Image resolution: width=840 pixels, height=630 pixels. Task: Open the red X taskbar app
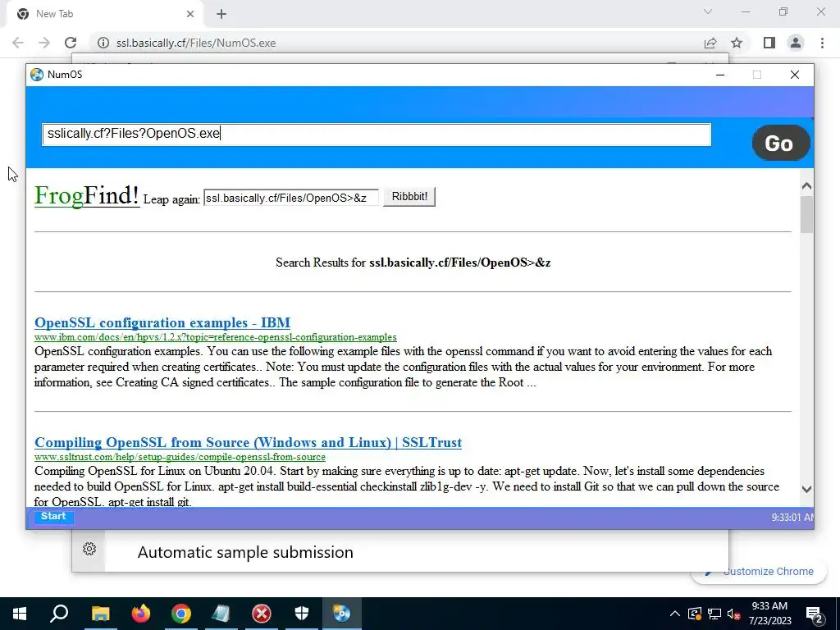click(x=262, y=614)
